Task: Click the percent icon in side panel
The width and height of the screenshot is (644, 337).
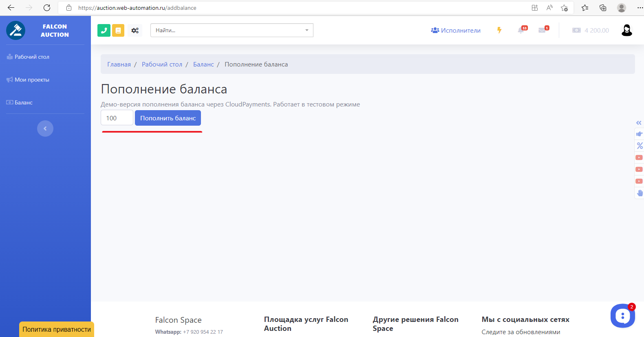Action: tap(639, 146)
